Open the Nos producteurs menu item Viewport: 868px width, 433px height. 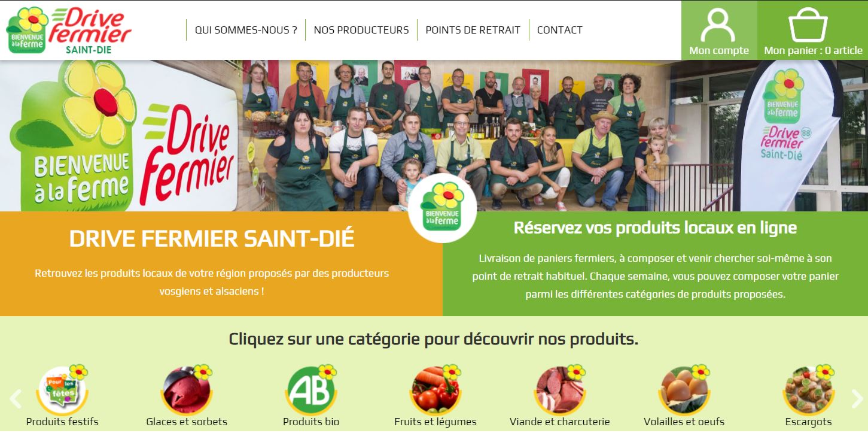tap(361, 30)
